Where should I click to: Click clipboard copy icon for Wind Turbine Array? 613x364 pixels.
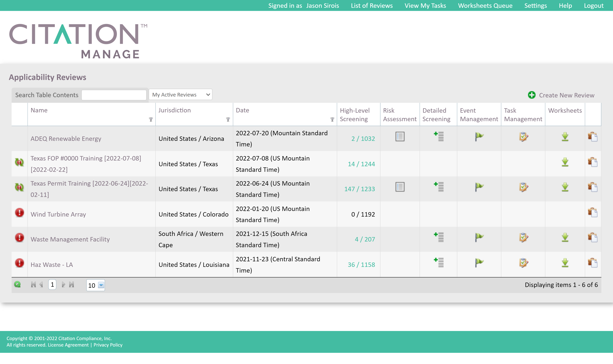tap(593, 212)
